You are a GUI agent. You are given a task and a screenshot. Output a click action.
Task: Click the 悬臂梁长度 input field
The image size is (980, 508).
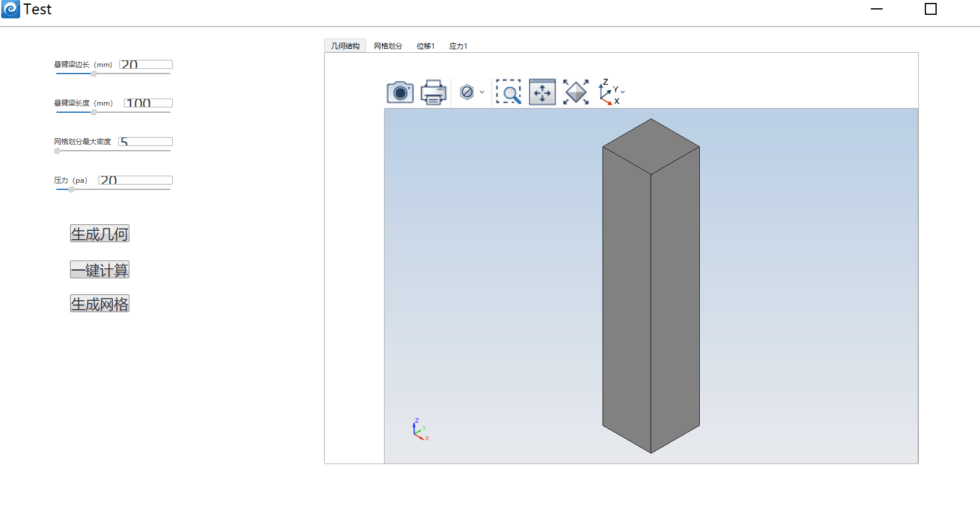click(x=148, y=103)
